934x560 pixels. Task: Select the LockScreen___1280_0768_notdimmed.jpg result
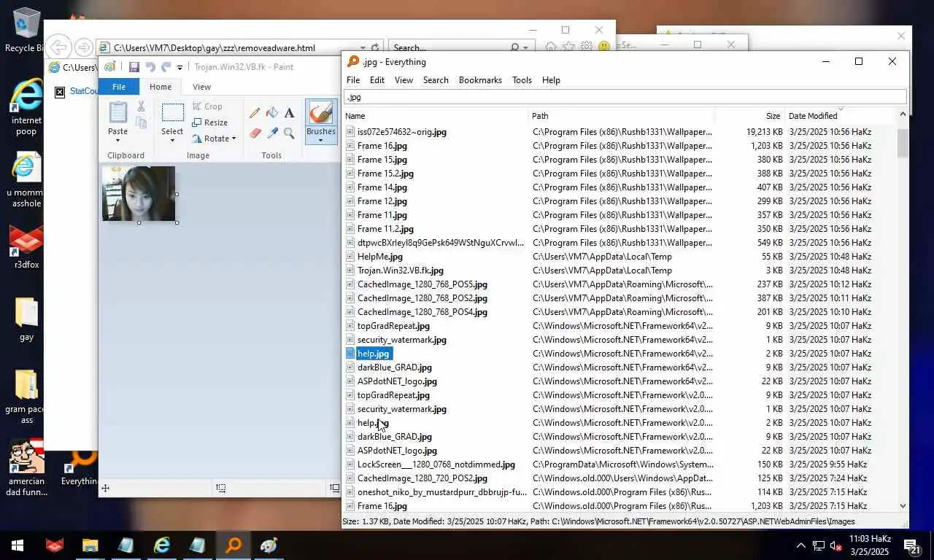(620, 464)
